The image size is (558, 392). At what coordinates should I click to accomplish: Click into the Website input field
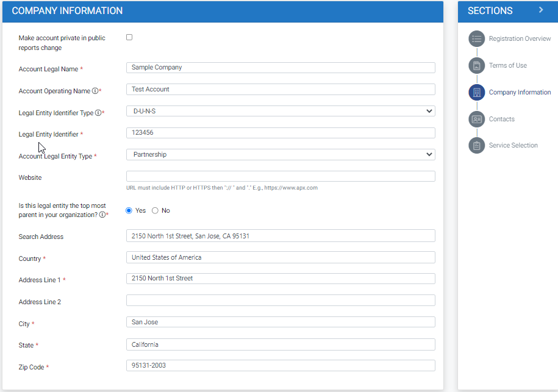click(281, 176)
